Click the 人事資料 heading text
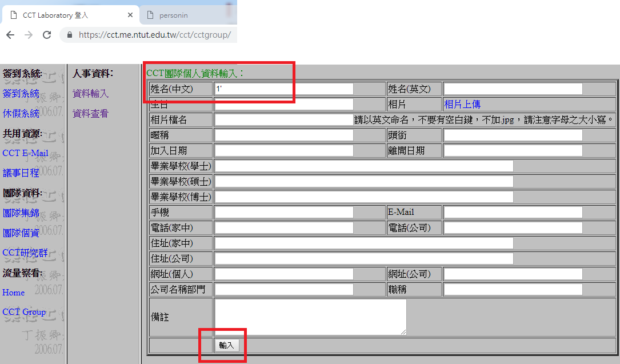This screenshot has width=620, height=364. click(93, 74)
